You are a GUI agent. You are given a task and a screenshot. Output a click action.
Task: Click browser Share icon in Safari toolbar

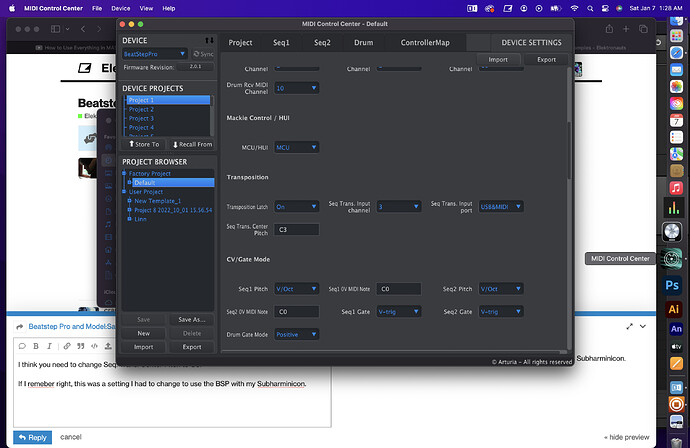pyautogui.click(x=609, y=29)
